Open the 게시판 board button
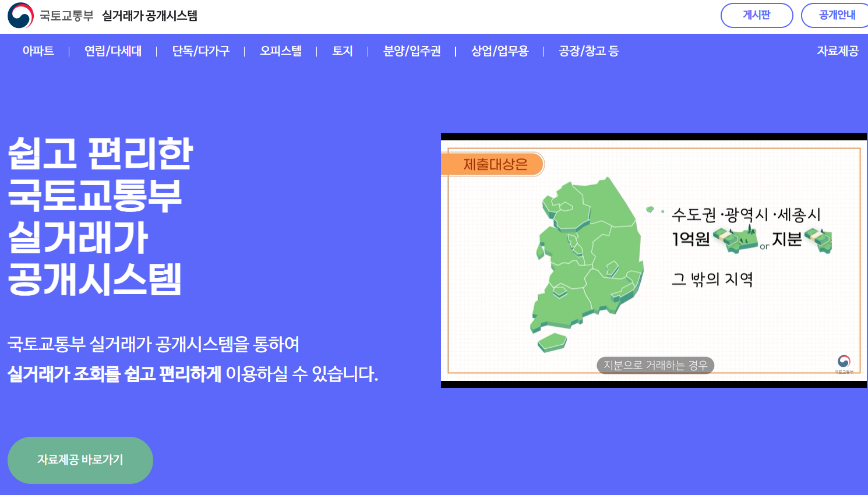 pos(757,15)
